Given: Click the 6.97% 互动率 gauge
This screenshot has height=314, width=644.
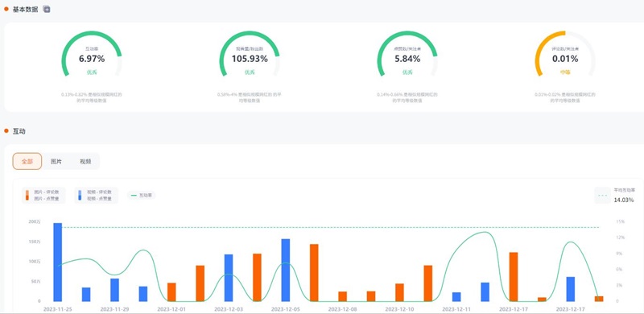Looking at the screenshot, I should pos(92,54).
